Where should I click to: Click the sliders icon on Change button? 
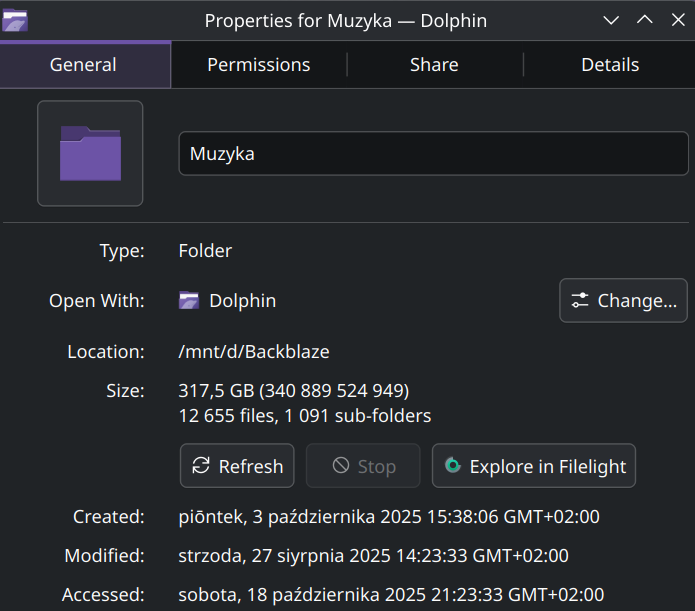pos(579,300)
